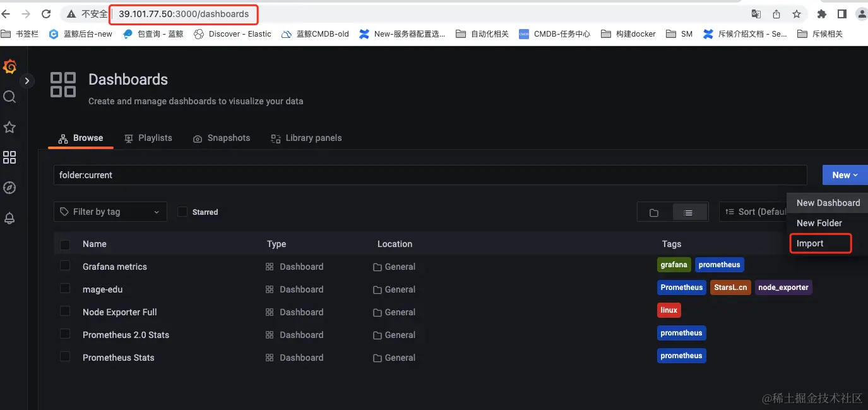This screenshot has width=868, height=410.
Task: Open the Filter by tag dropdown
Action: click(110, 212)
